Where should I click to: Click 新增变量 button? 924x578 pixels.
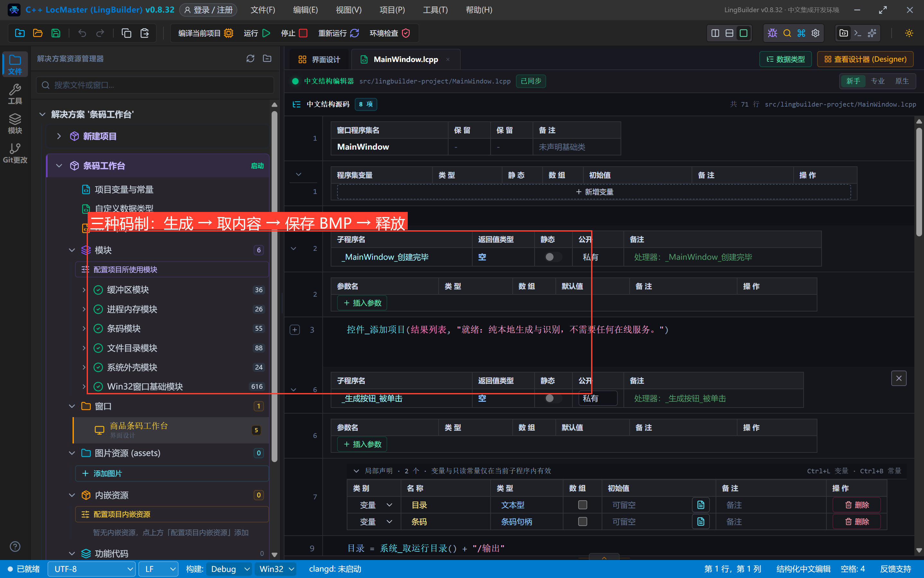pyautogui.click(x=594, y=192)
